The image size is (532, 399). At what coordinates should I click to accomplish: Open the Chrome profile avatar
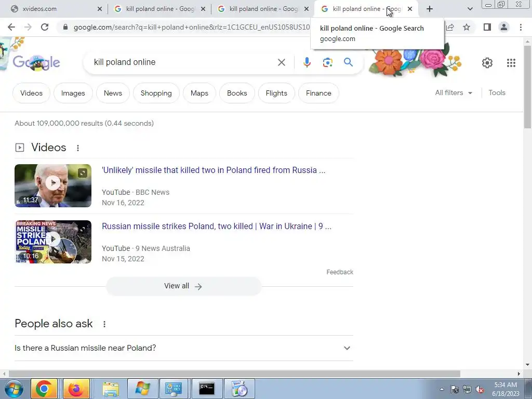coord(504,27)
